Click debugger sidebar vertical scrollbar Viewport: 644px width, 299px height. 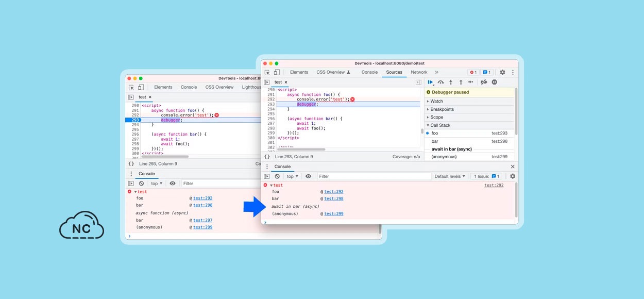[x=516, y=111]
